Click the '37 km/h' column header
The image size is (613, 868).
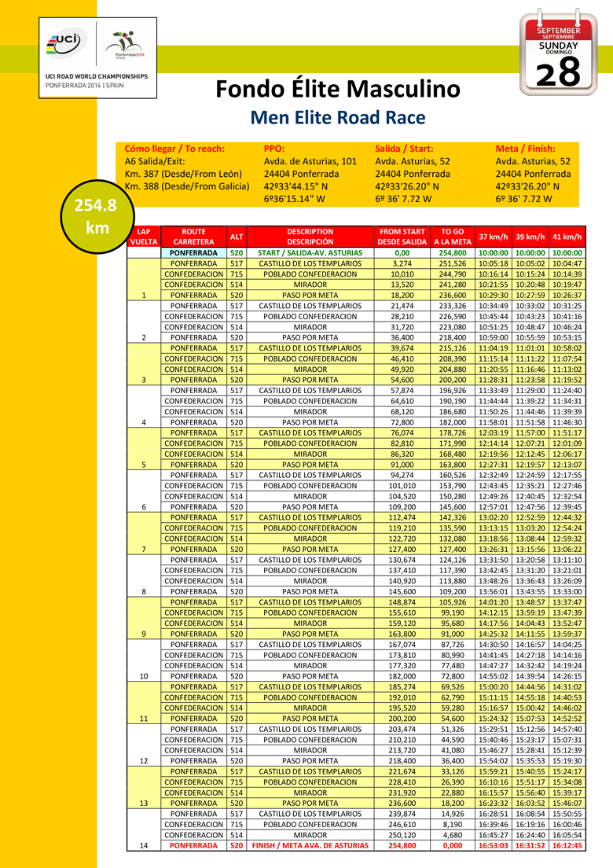[494, 237]
